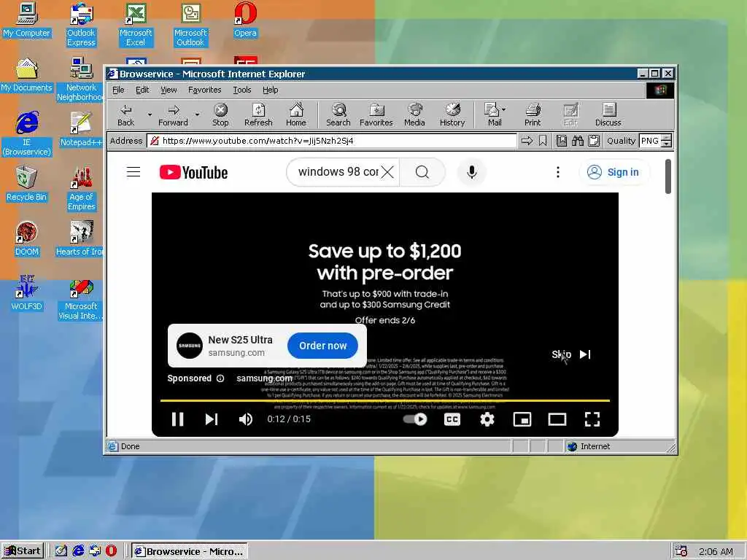Expand the Back button history dropdown arrow
Viewport: 747px width, 560px height.
(150, 114)
